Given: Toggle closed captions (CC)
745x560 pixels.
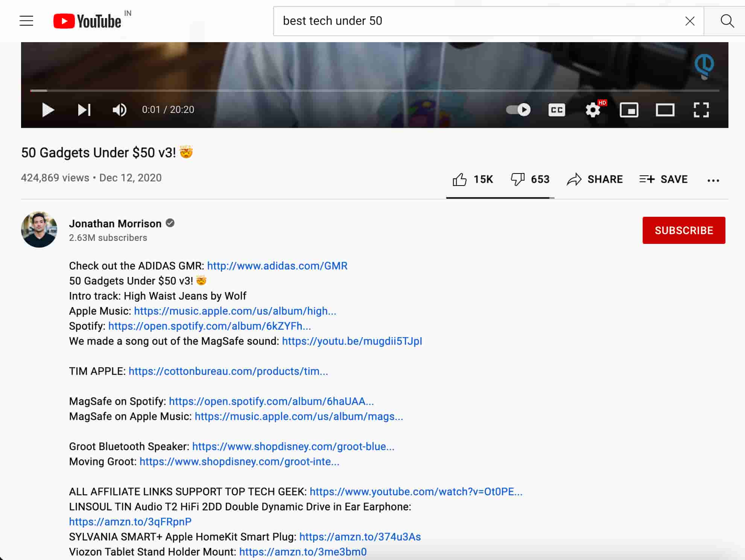Looking at the screenshot, I should coord(556,110).
